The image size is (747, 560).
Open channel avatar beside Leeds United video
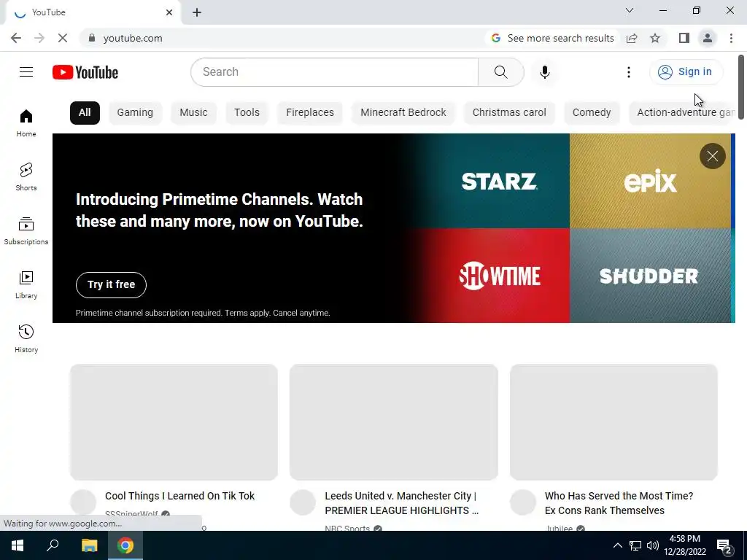click(303, 502)
